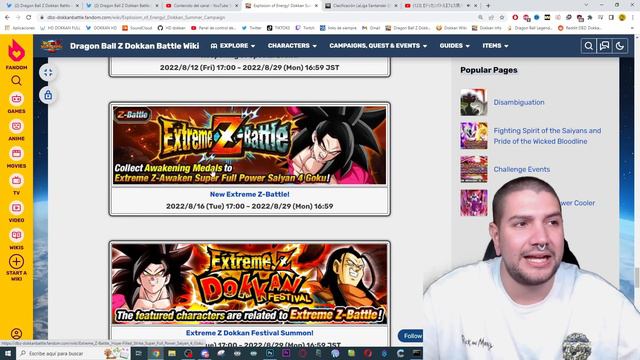The height and width of the screenshot is (360, 640).
Task: Open a new browser tab with plus
Action: (488, 6)
